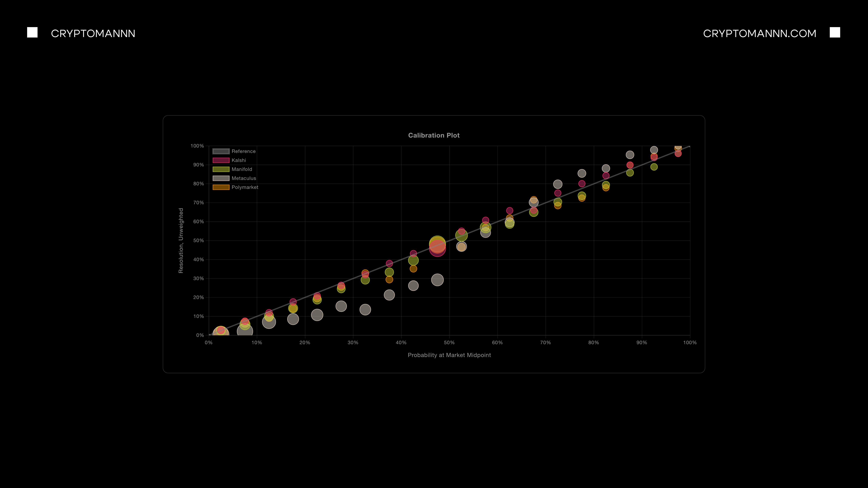The image size is (868, 488).
Task: Click the Metaculus legend label text
Action: (244, 178)
